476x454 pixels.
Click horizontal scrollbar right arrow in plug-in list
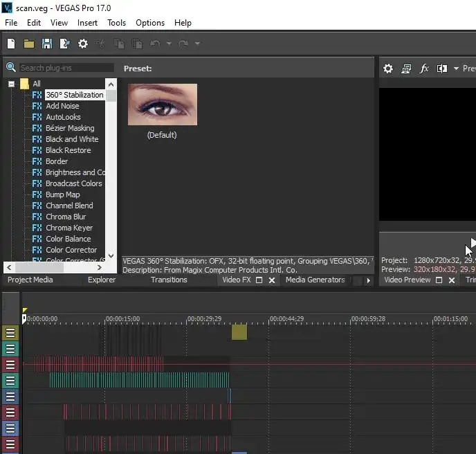(x=99, y=268)
